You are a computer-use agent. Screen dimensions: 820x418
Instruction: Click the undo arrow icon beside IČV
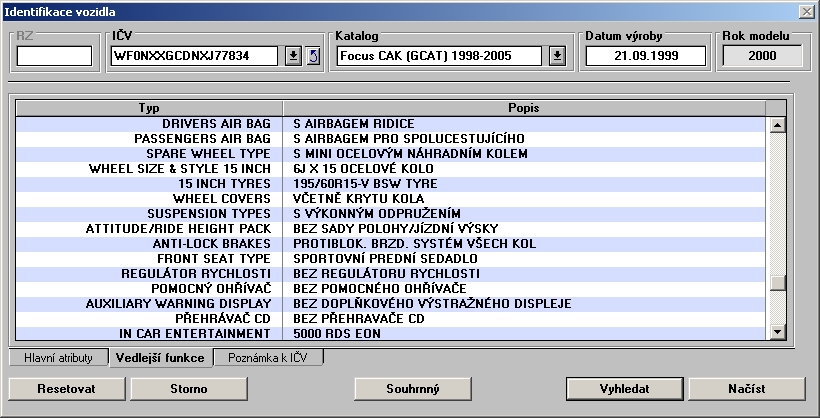pos(312,55)
